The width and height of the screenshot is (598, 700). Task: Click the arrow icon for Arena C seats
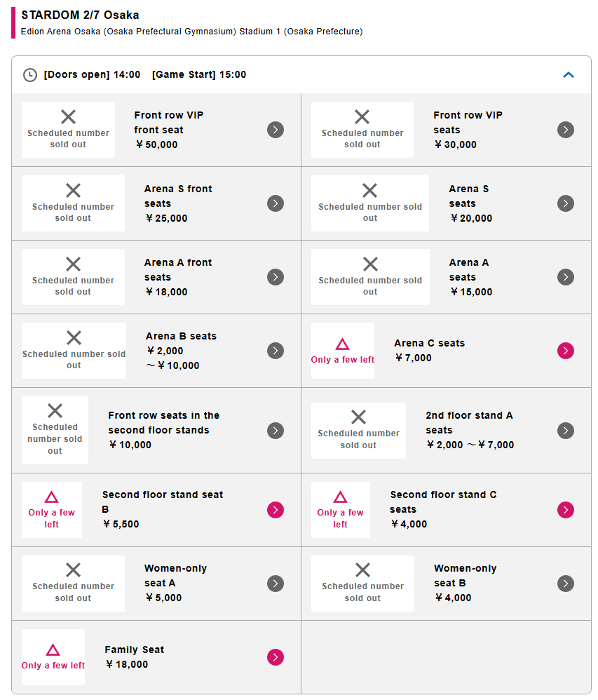[566, 351]
